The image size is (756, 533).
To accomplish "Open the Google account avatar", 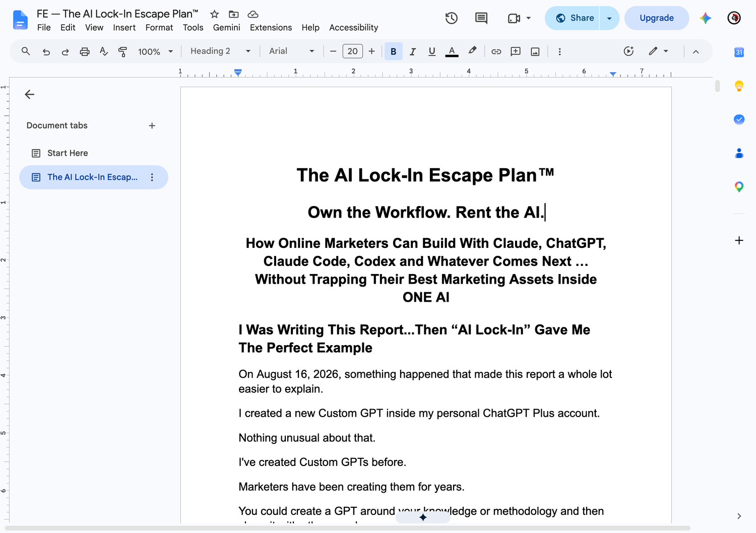I will 734,18.
